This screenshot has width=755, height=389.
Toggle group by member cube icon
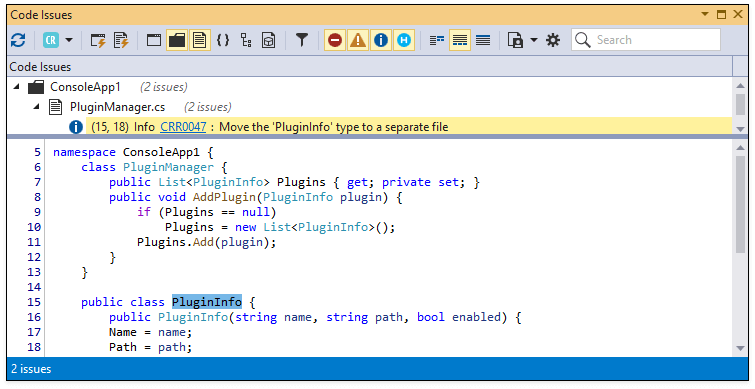[x=269, y=40]
